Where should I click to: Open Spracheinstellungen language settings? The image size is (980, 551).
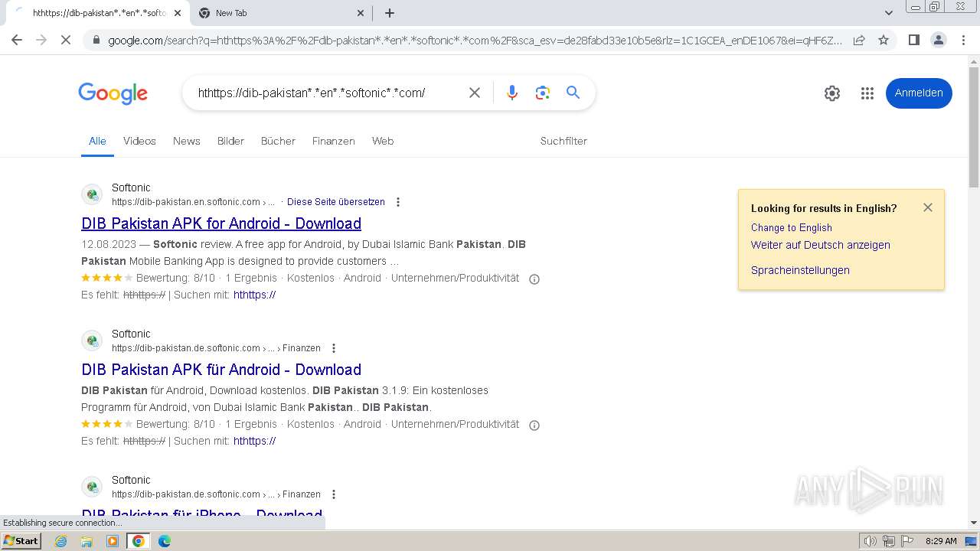pos(800,270)
